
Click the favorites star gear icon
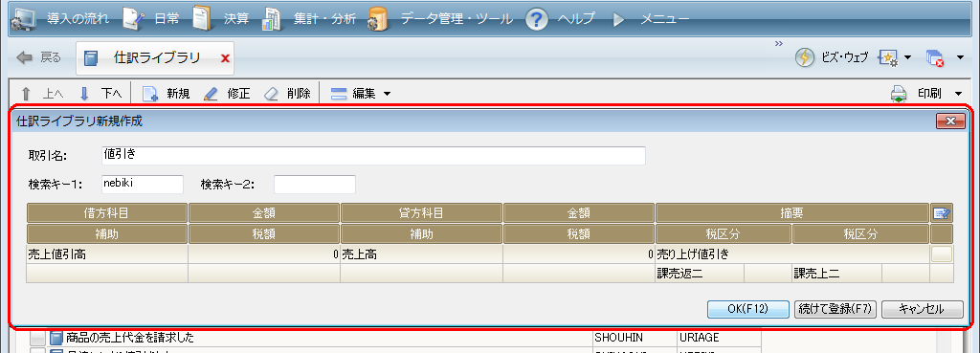888,58
